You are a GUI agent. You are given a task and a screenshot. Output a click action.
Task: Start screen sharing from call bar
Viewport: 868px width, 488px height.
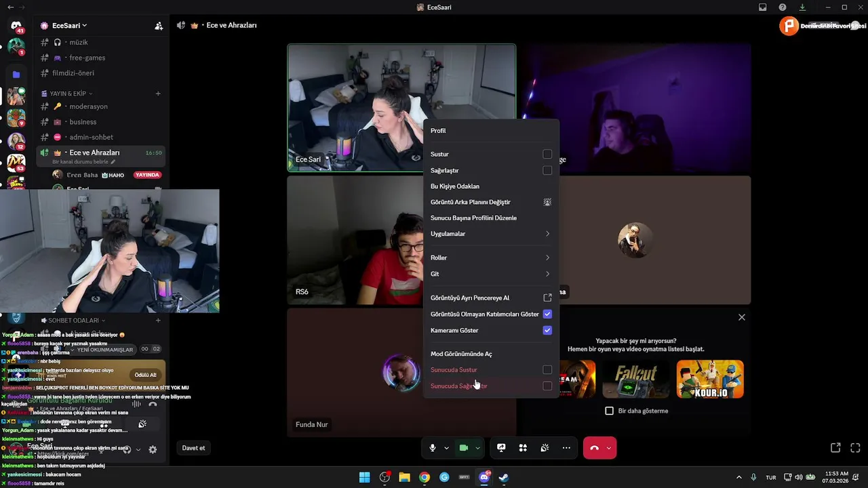[x=501, y=448]
